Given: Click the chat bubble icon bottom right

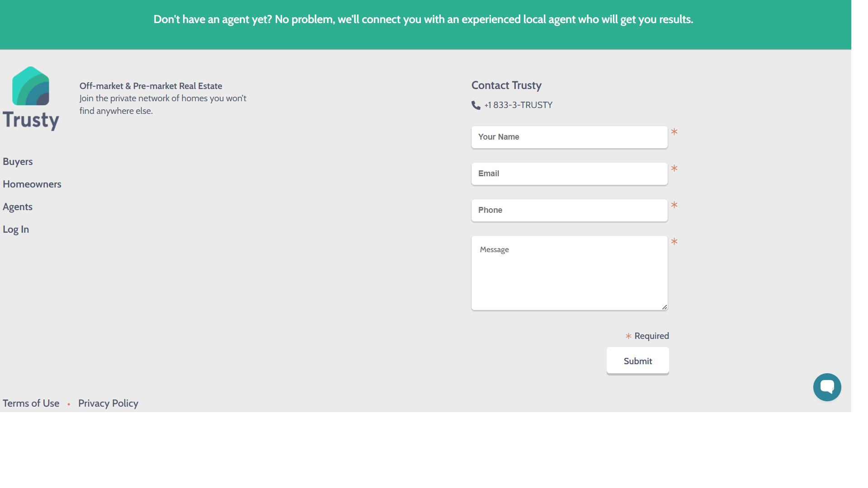Looking at the screenshot, I should point(827,387).
